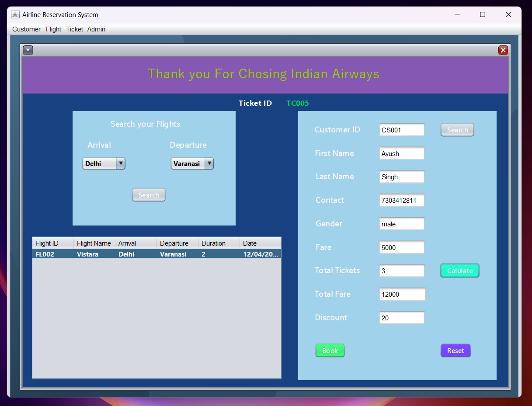Open the Arrival dropdown showing Delhi

pyautogui.click(x=104, y=163)
